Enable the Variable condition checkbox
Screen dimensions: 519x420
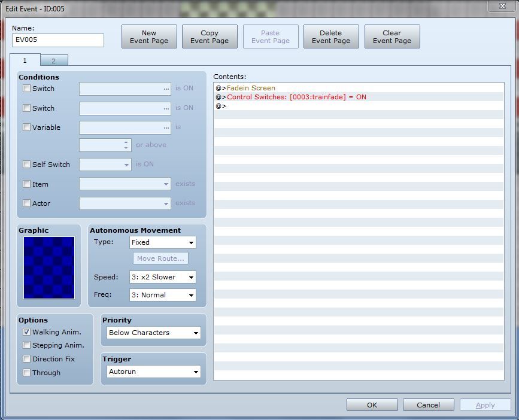pos(26,127)
